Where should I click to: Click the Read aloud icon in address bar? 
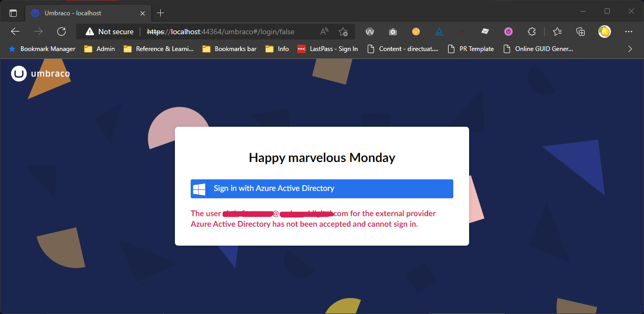pos(324,32)
